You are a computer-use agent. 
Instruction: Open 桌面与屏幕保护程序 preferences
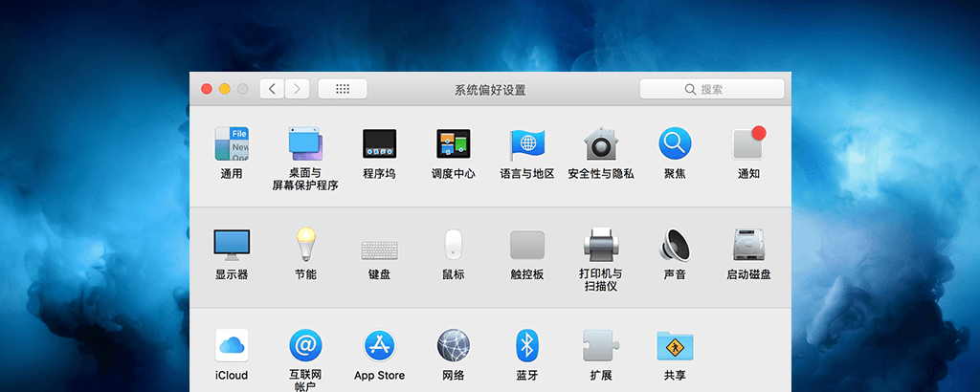(305, 144)
